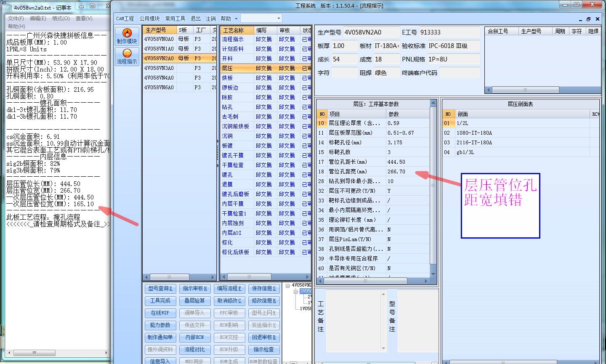Open Notepad 格式(O) menu
The height and width of the screenshot is (364, 606).
click(x=61, y=19)
